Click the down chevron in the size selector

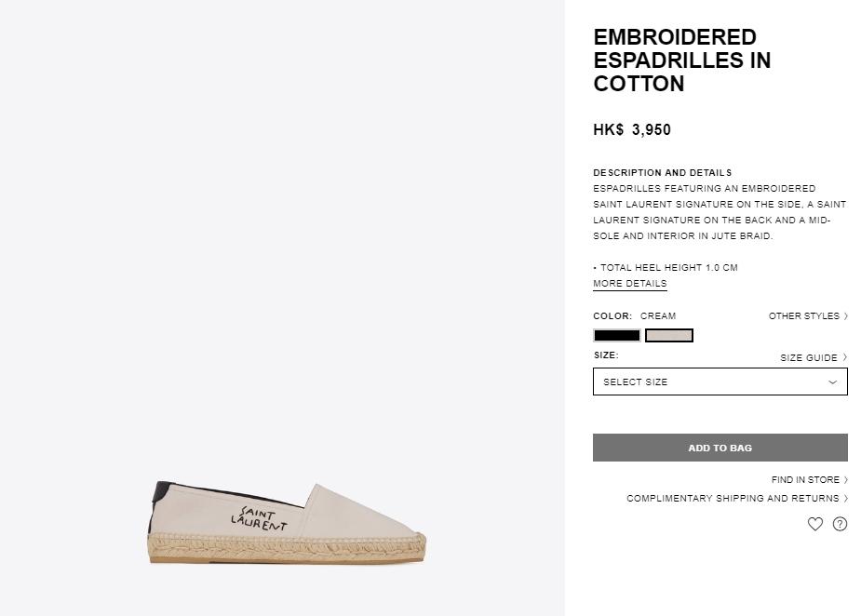click(x=832, y=382)
